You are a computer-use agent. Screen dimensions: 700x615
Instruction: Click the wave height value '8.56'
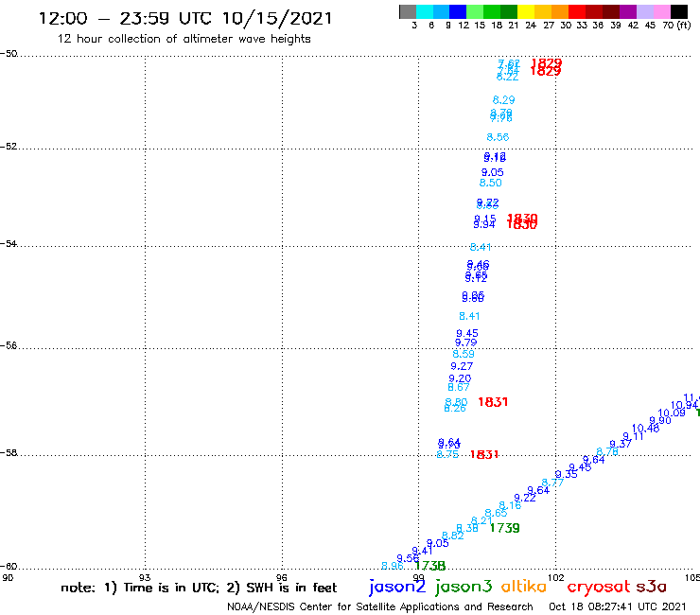498,137
